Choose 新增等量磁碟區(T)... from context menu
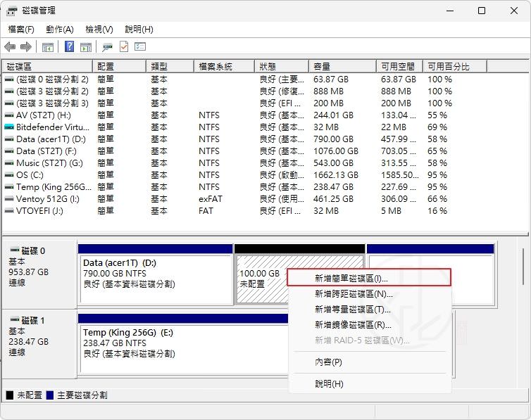 coord(370,309)
